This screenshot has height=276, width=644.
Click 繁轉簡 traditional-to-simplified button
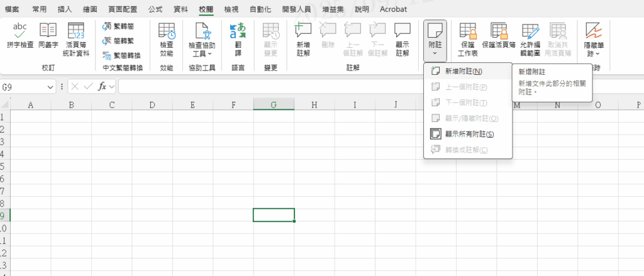pos(118,26)
